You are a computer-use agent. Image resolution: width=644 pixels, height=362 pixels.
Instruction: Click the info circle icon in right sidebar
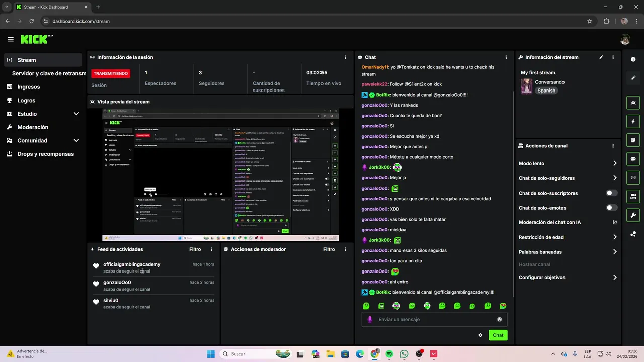tap(633, 59)
